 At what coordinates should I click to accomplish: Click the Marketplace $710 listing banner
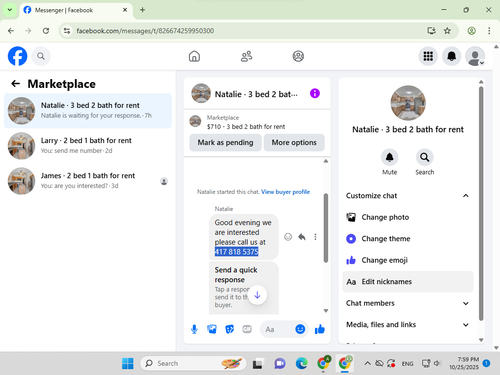point(257,122)
